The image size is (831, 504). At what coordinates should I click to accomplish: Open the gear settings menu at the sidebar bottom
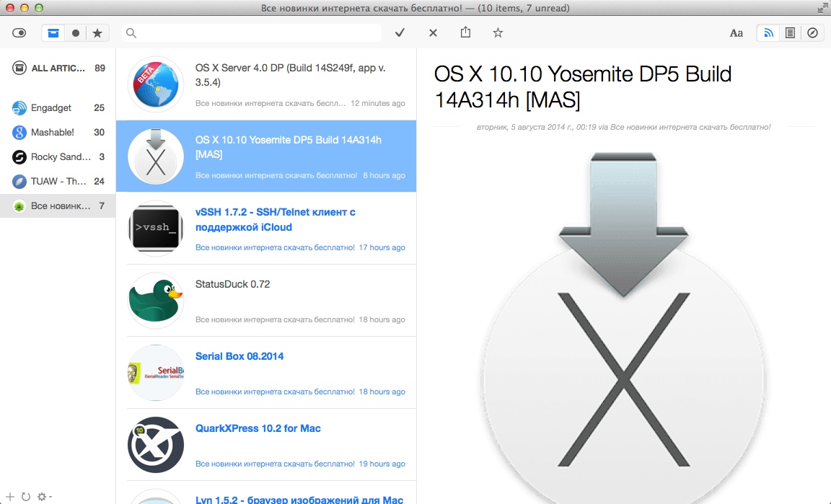(44, 497)
